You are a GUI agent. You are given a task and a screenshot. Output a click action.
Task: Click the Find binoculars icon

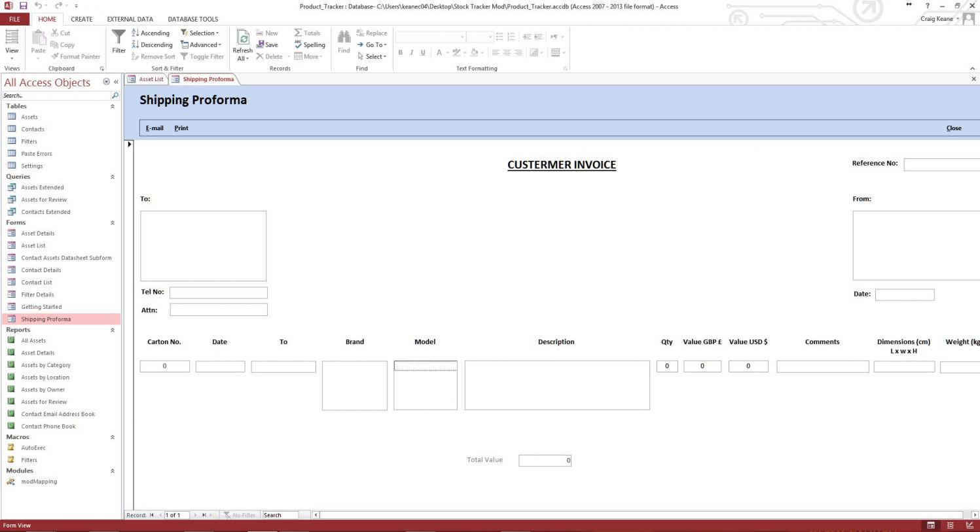pyautogui.click(x=344, y=42)
